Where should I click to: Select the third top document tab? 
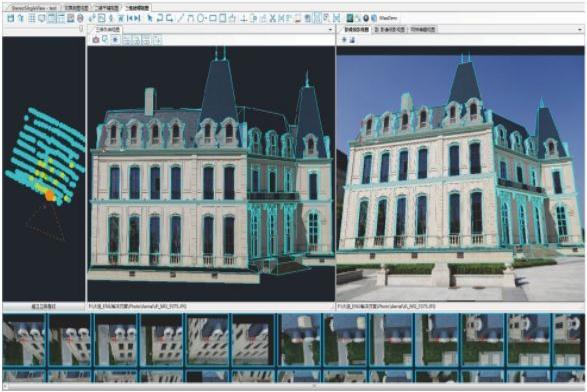[106, 7]
